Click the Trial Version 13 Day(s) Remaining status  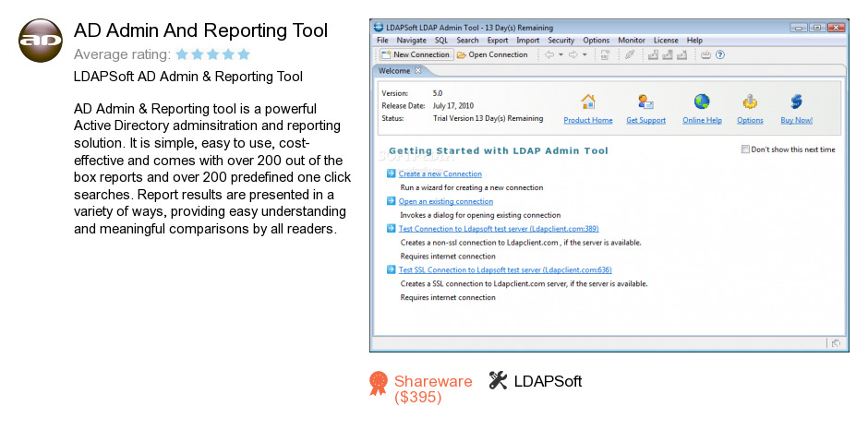click(488, 118)
